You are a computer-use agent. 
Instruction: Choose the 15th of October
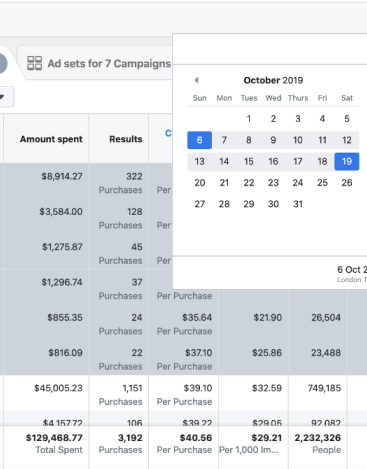point(249,161)
